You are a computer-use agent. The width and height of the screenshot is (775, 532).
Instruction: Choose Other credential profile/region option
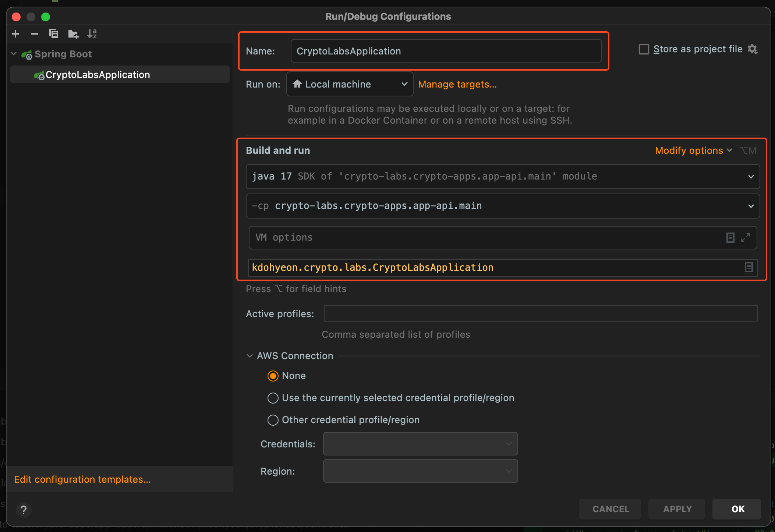coord(273,420)
